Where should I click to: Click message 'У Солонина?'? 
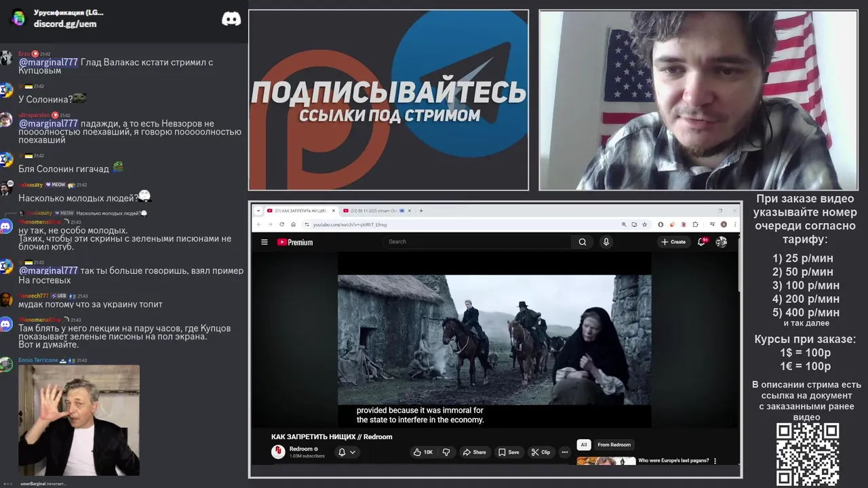click(x=45, y=100)
